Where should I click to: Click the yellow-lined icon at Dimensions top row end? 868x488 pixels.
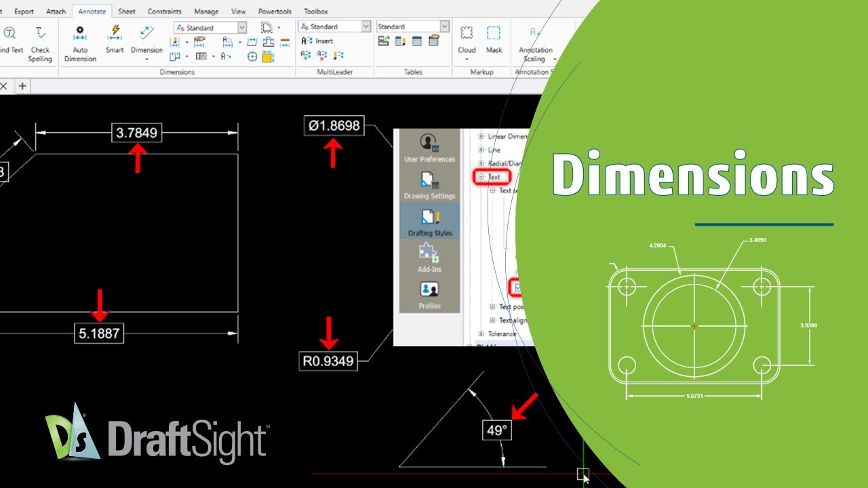(285, 42)
